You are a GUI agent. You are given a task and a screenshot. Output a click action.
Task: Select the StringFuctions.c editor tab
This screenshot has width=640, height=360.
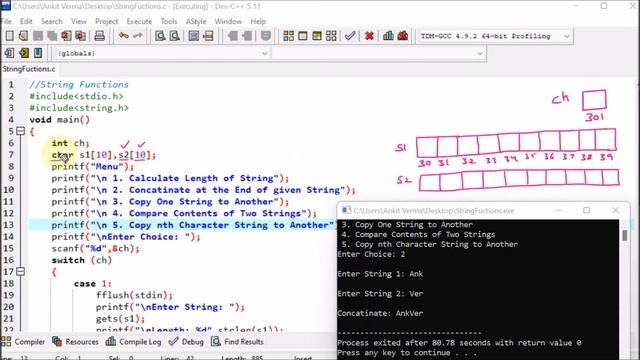tap(29, 69)
